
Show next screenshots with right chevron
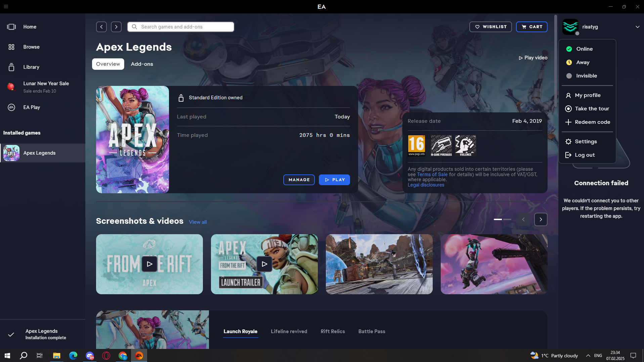pos(541,219)
